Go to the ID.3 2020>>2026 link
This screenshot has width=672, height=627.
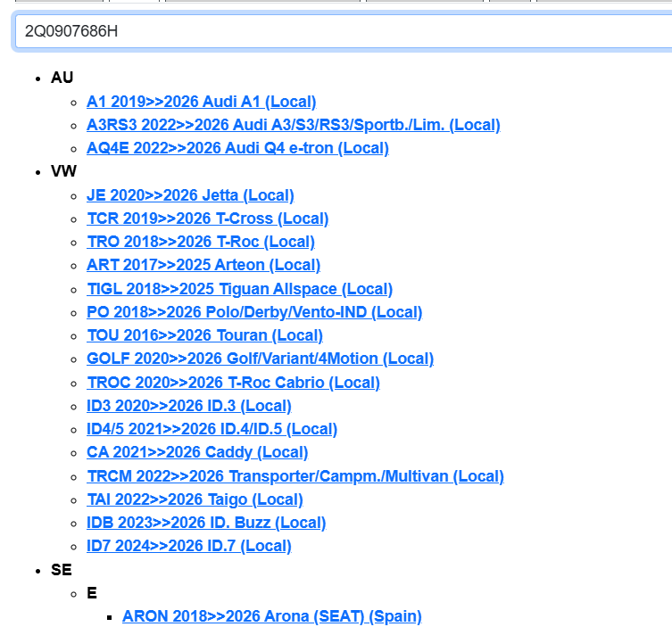click(x=188, y=406)
